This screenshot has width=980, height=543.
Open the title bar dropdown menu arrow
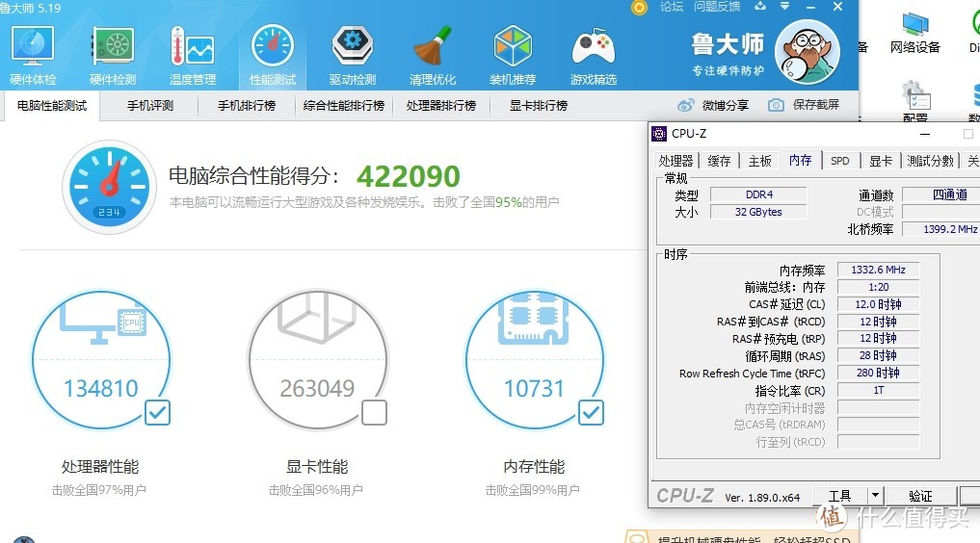[785, 6]
